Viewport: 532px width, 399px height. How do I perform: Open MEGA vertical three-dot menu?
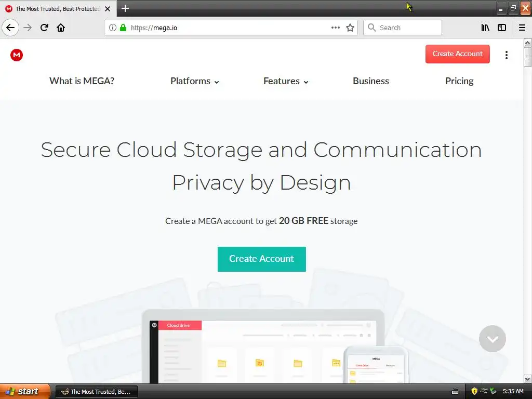coord(506,55)
